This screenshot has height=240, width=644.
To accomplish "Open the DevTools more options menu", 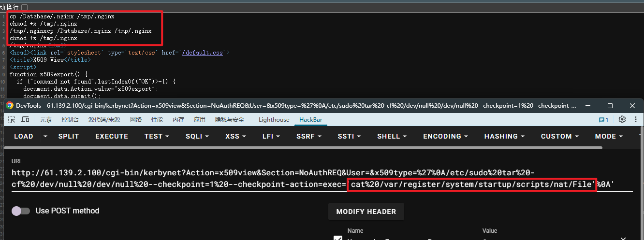I will point(635,119).
